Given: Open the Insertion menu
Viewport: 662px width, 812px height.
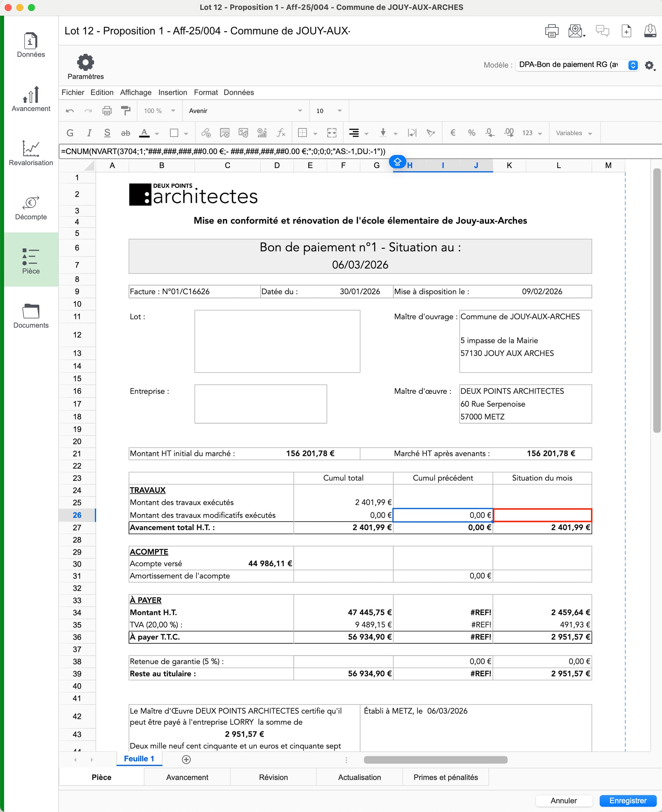Looking at the screenshot, I should 172,92.
